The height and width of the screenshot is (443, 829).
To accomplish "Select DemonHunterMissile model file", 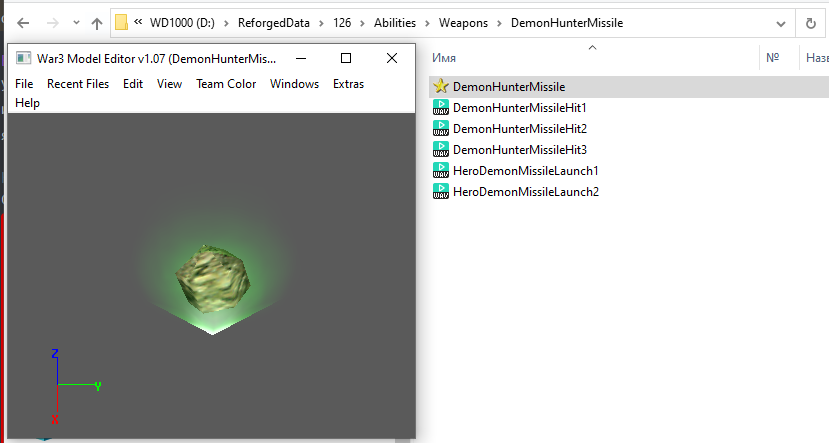I will tap(509, 87).
